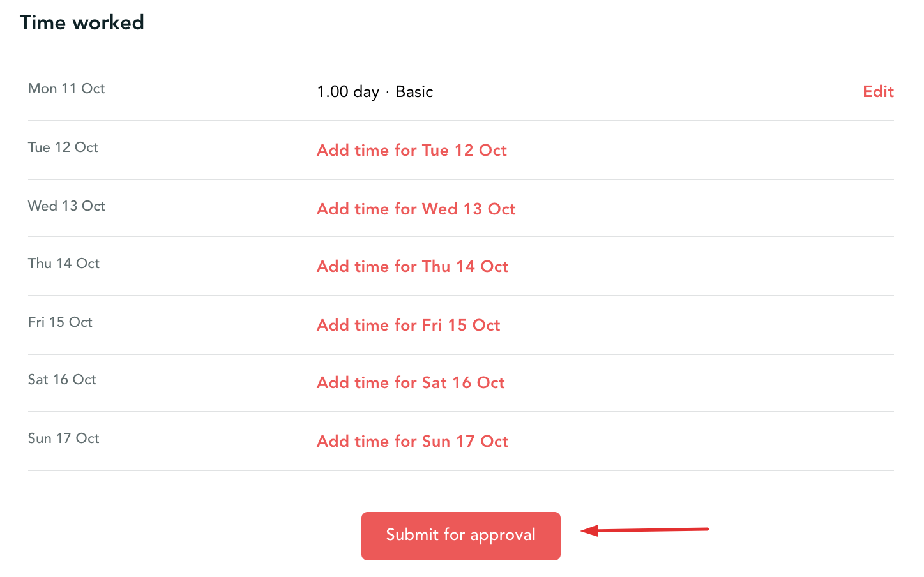Image resolution: width=924 pixels, height=577 pixels.
Task: Select the Fri 15 Oct date label
Action: [x=59, y=322]
